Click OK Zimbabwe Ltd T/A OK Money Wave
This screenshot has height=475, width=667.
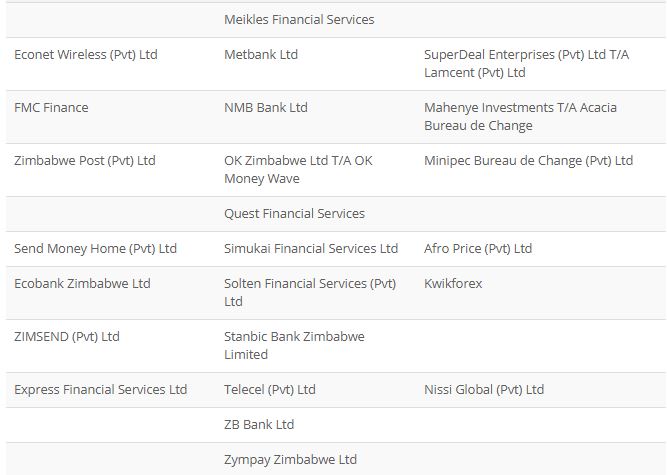[x=298, y=170]
